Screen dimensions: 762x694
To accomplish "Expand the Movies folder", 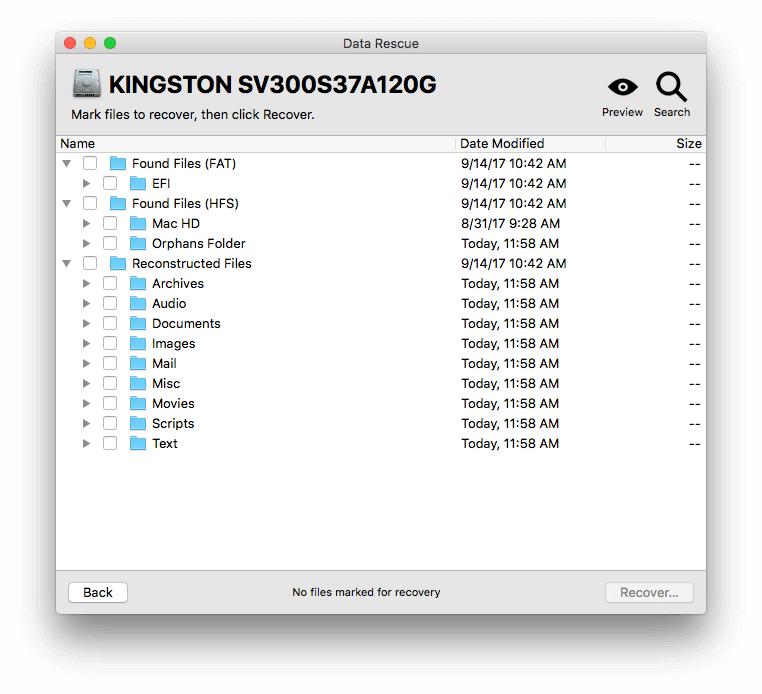I will pyautogui.click(x=87, y=403).
